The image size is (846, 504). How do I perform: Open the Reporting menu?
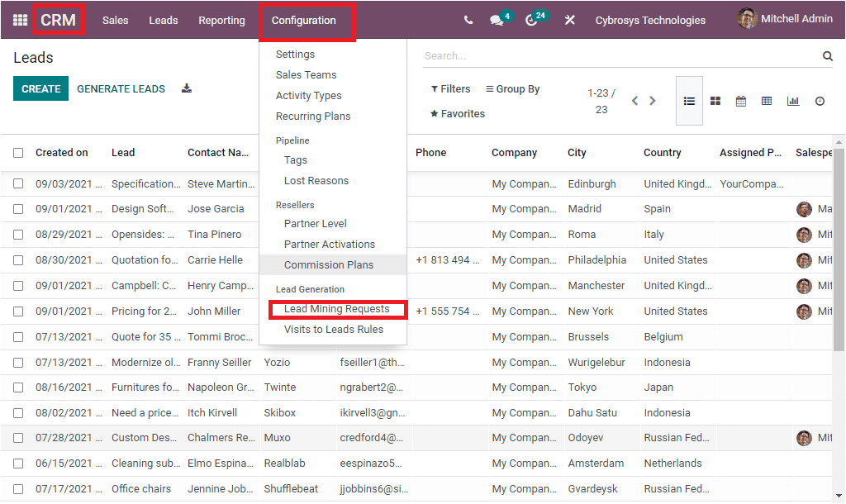pos(221,19)
